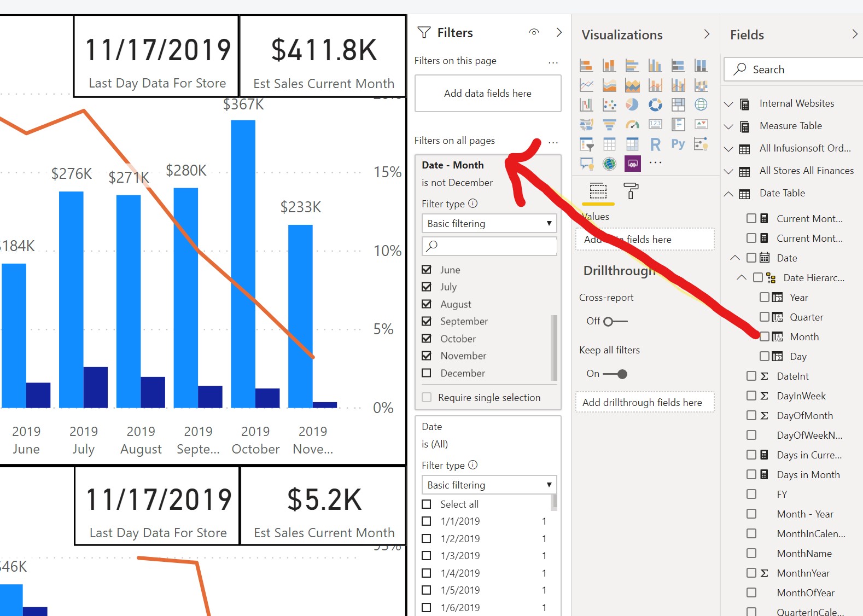The width and height of the screenshot is (863, 616).
Task: Check December in the month filter
Action: 427,373
